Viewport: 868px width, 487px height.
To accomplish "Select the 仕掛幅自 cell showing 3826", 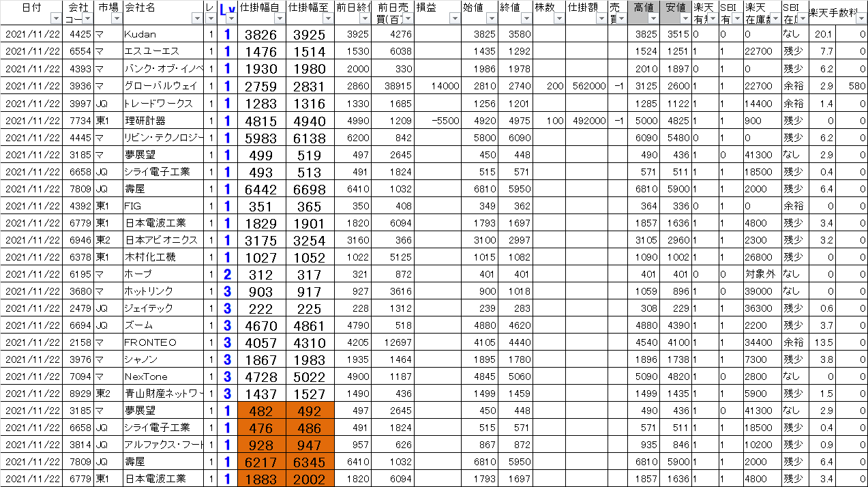I will click(x=261, y=34).
